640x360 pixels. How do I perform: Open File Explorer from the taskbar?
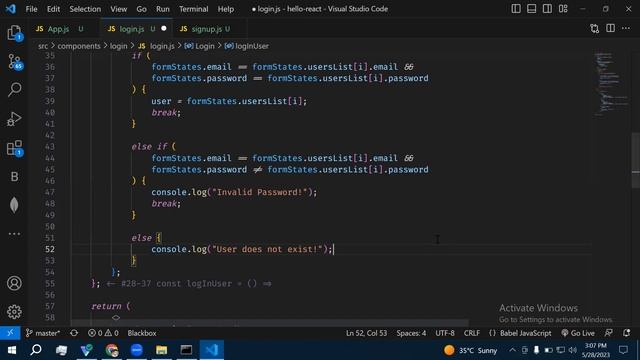coord(162,350)
